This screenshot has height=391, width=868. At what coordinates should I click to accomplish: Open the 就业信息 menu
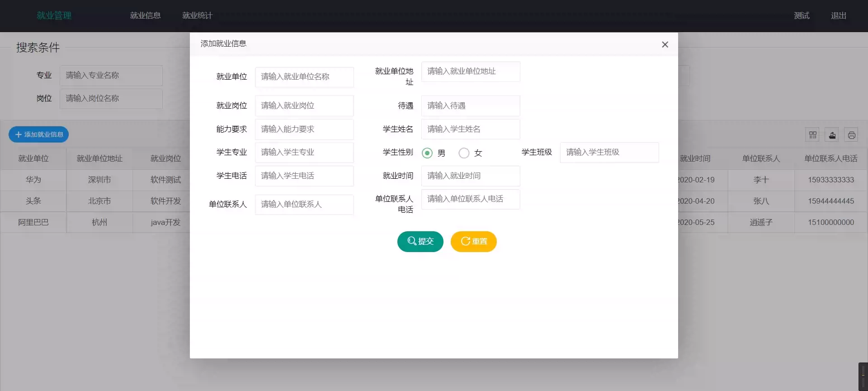coord(145,15)
